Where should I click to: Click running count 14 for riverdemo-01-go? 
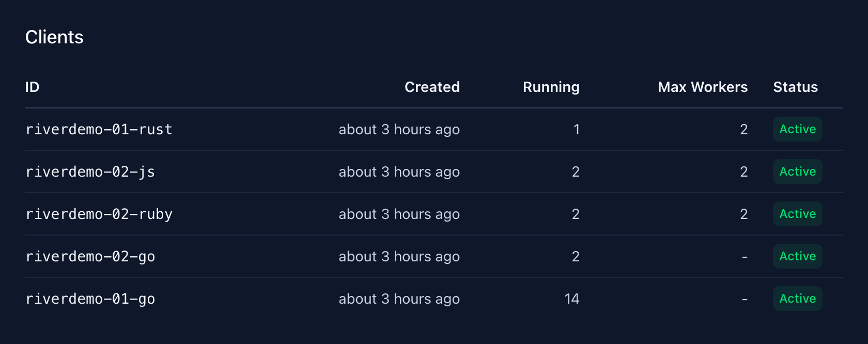pyautogui.click(x=572, y=299)
